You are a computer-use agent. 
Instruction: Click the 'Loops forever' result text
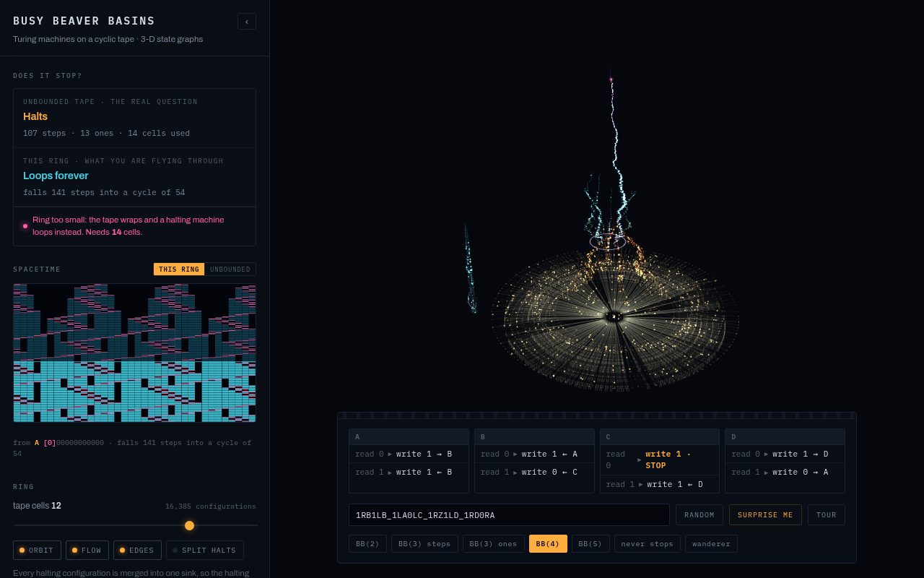(56, 176)
